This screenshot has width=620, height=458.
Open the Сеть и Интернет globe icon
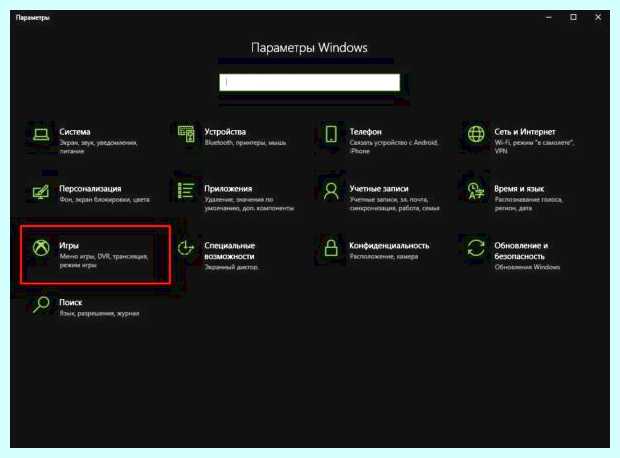point(476,134)
